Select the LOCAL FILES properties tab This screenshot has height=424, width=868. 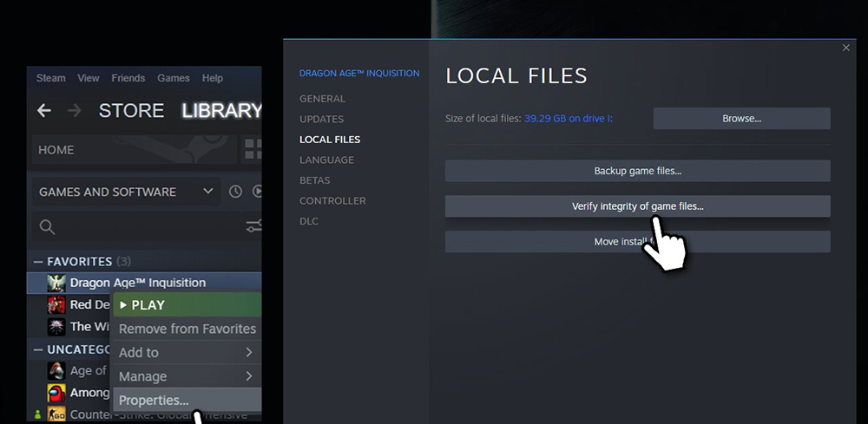tap(330, 140)
